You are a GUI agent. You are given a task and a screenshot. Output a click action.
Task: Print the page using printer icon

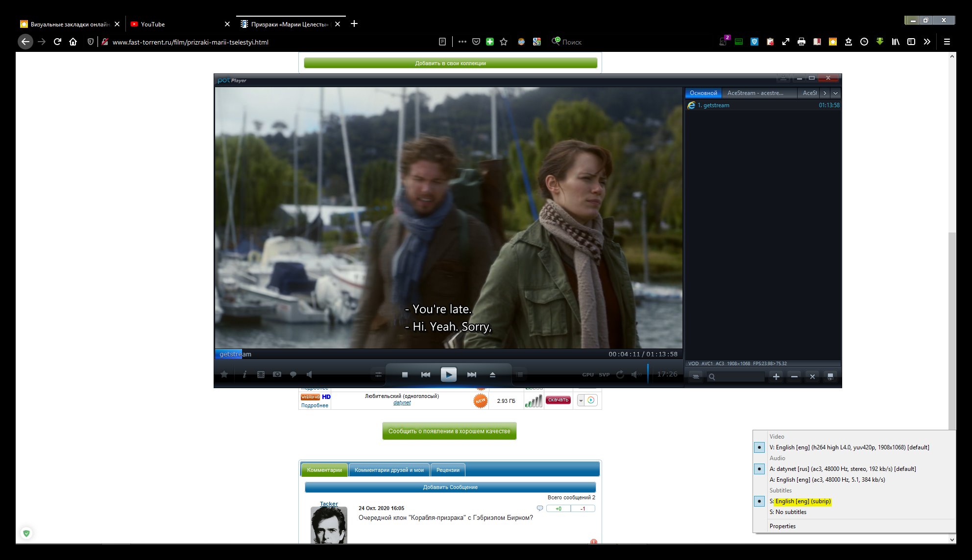click(x=802, y=42)
